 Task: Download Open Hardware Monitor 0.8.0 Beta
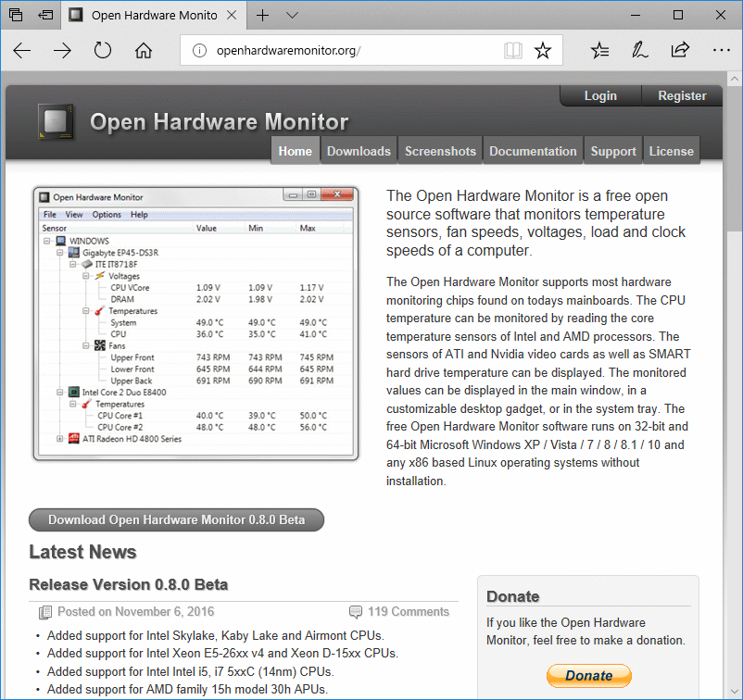coord(176,519)
